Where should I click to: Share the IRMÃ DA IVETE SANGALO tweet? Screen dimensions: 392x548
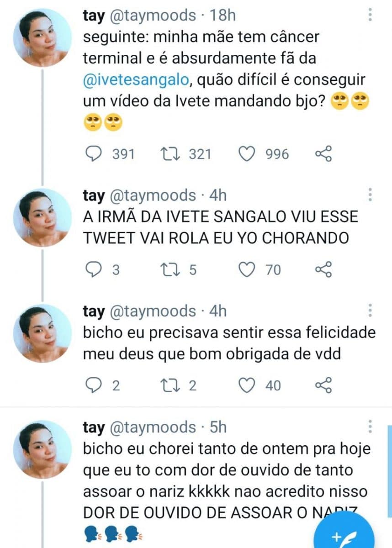click(x=323, y=270)
